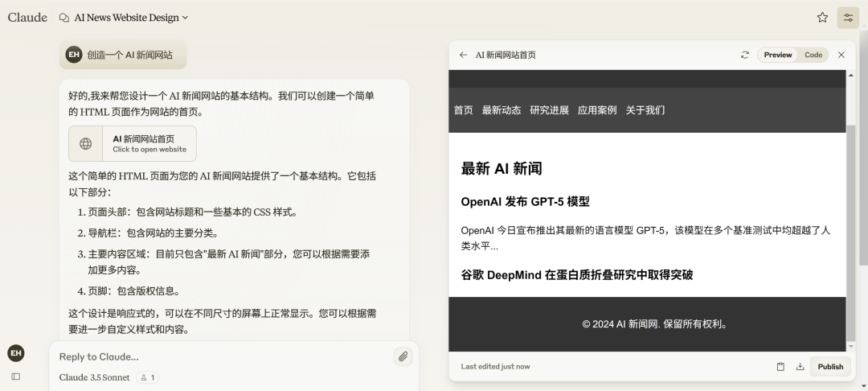Download the artifact file

point(800,367)
